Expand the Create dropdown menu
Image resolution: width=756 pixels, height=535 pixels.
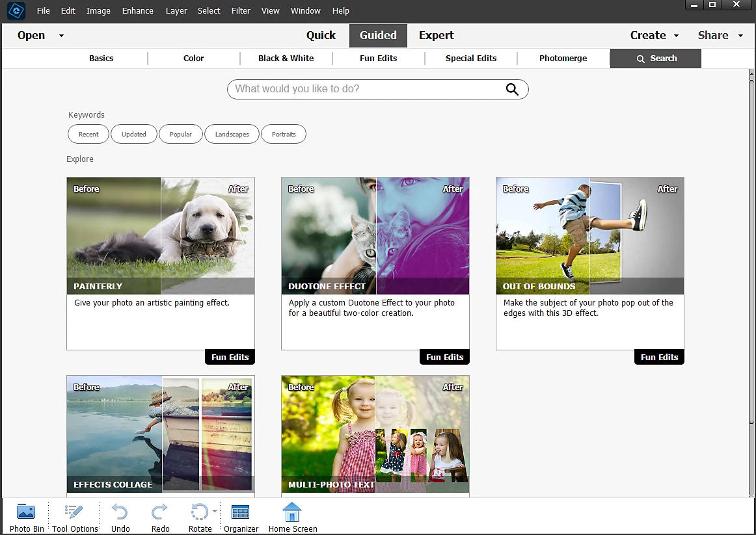point(676,36)
